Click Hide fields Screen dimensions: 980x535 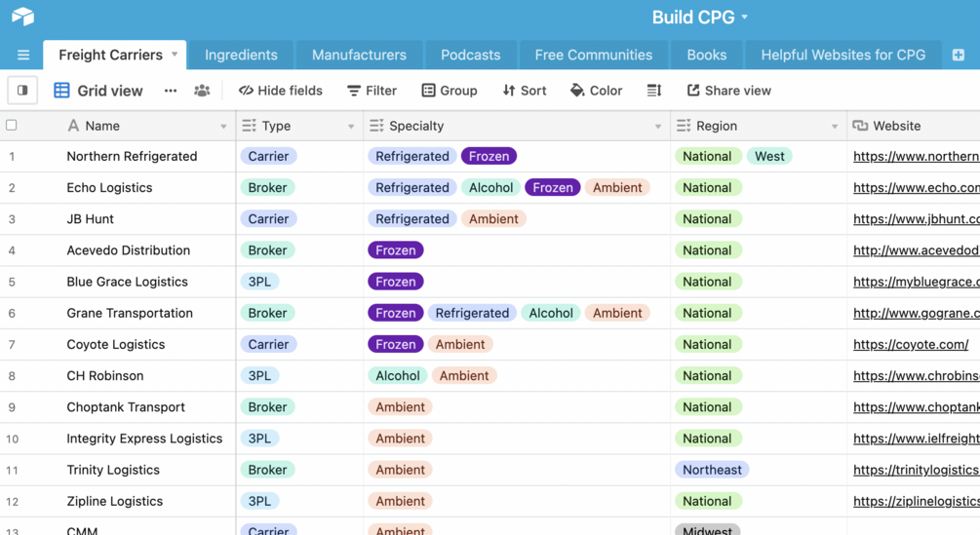(x=281, y=91)
